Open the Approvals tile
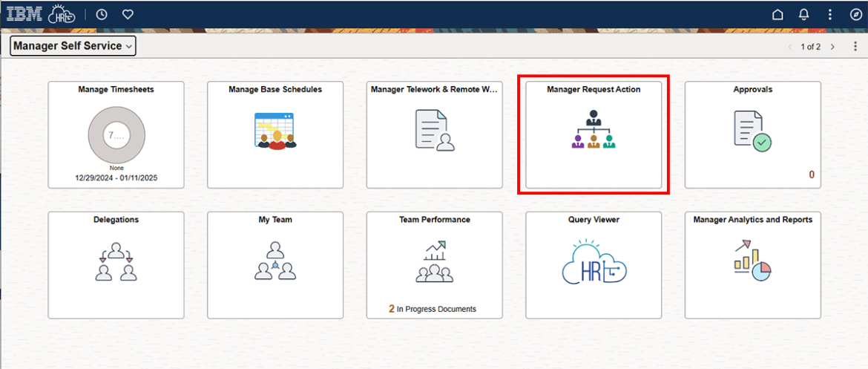The height and width of the screenshot is (369, 868). tap(752, 135)
